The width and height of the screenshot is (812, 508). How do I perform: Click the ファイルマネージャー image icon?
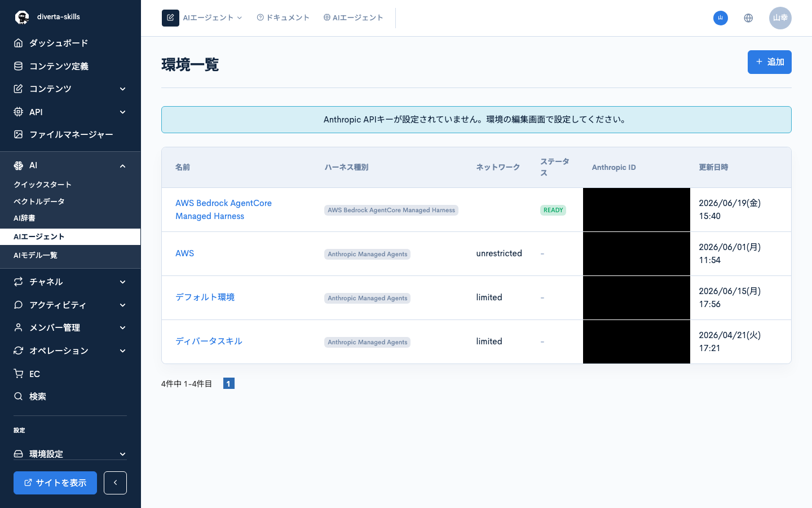(19, 134)
